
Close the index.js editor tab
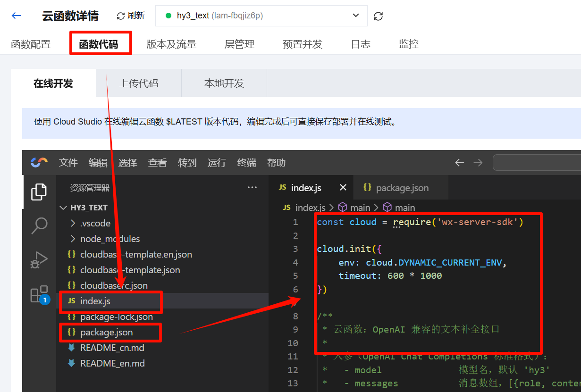point(343,188)
